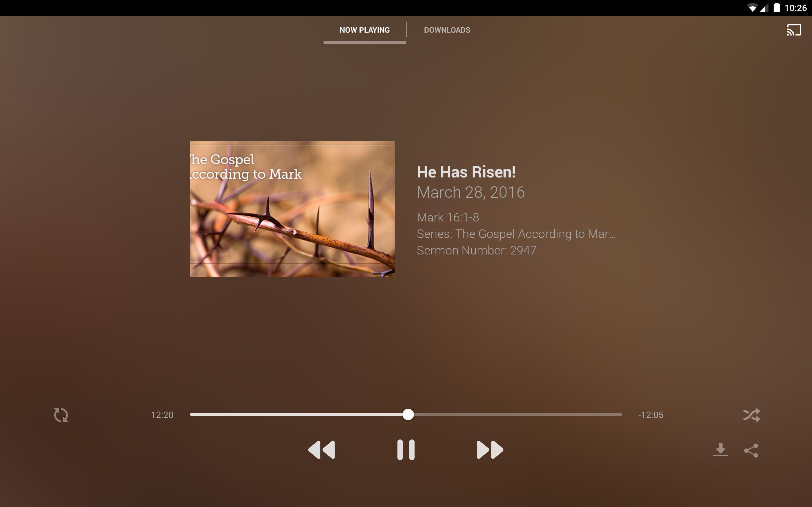Rewind with the double-left arrow button
Image resolution: width=812 pixels, height=507 pixels.
tap(321, 450)
